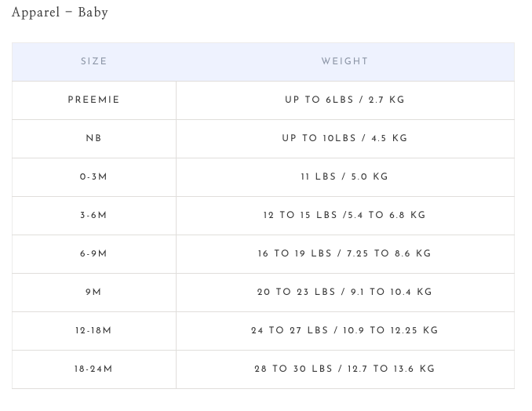Select the 9M size cell
The height and width of the screenshot is (411, 532).
93,293
